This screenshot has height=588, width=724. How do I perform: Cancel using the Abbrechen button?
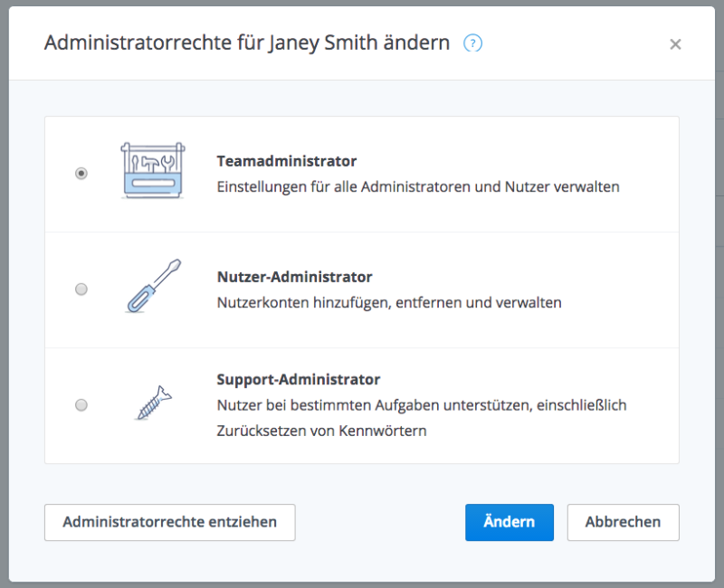pyautogui.click(x=624, y=523)
